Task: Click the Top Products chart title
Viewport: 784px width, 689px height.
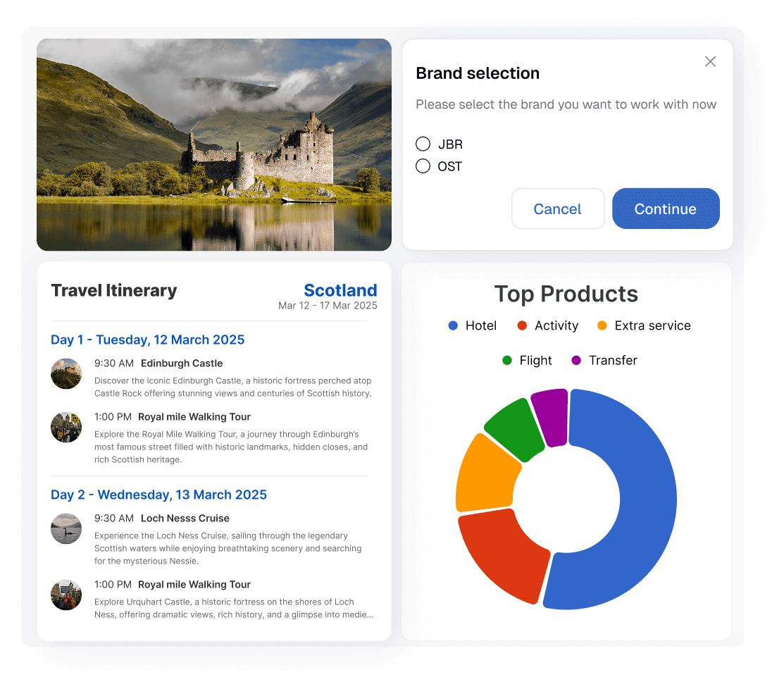Action: [x=566, y=294]
